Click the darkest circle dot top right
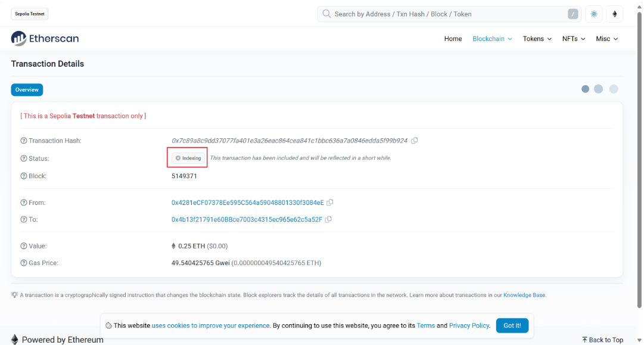Screen dimensions: 644x345 585,89
